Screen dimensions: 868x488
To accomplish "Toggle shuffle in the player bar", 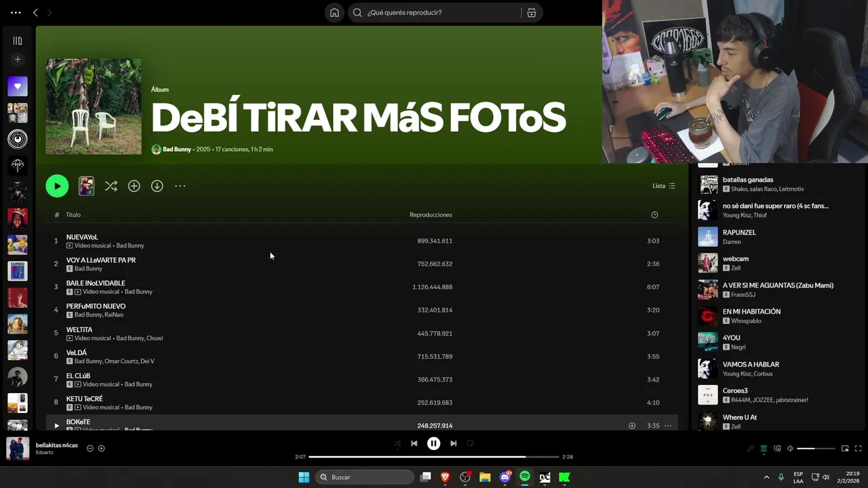I will [x=397, y=443].
